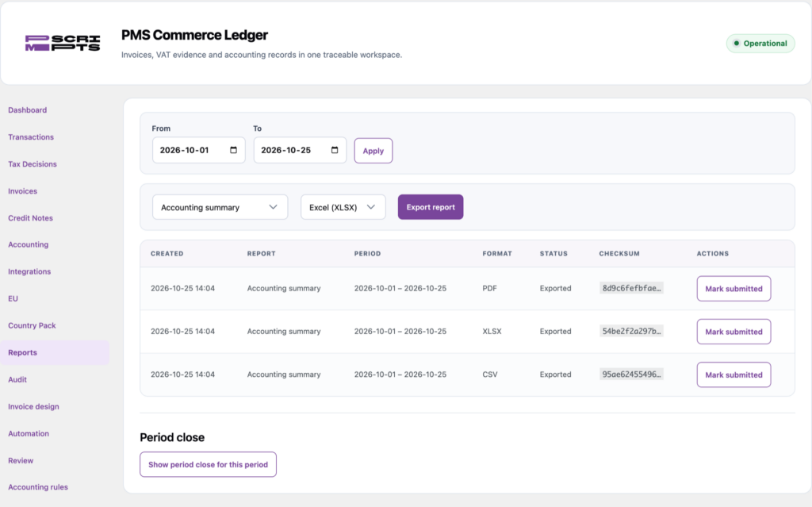Click Accounting summary text in XLSX row

[x=284, y=332]
